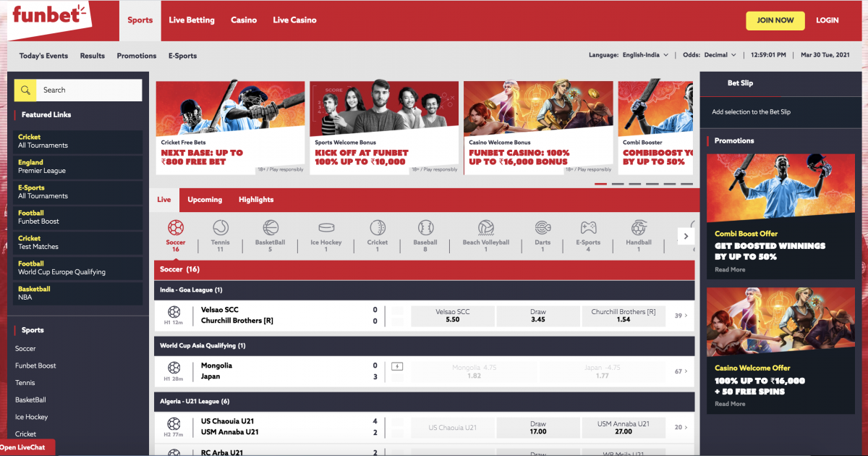Select Velsao SCC odds 5.50
The height and width of the screenshot is (456, 868).
click(453, 316)
